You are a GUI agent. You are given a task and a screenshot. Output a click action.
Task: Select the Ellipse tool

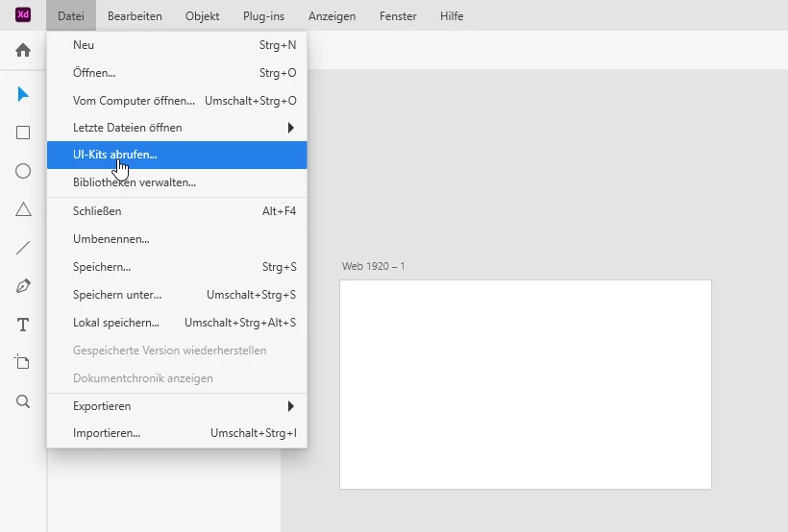pos(23,171)
